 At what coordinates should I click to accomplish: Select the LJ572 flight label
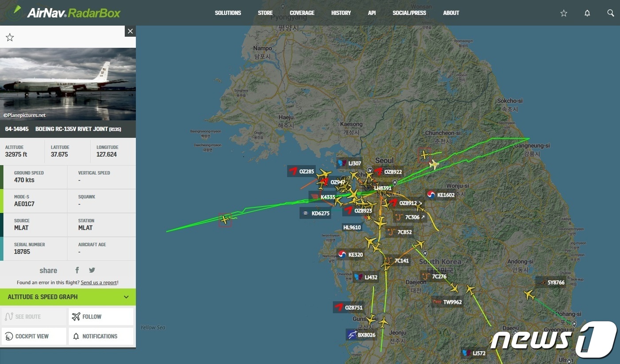pyautogui.click(x=474, y=353)
